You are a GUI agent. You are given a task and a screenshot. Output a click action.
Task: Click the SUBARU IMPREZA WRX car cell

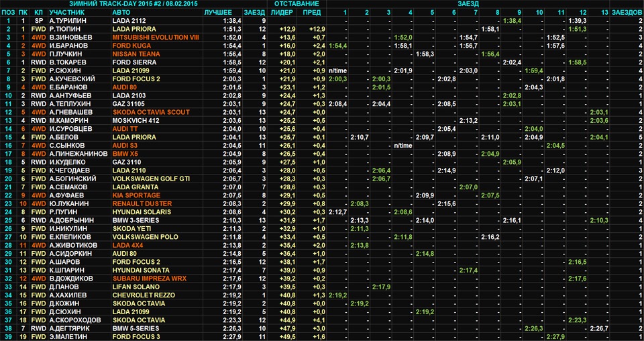[149, 279]
